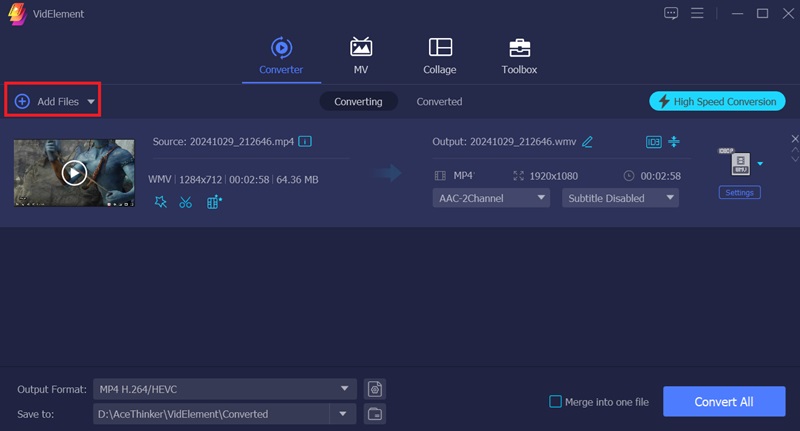Open the Toolbox tab

[519, 56]
